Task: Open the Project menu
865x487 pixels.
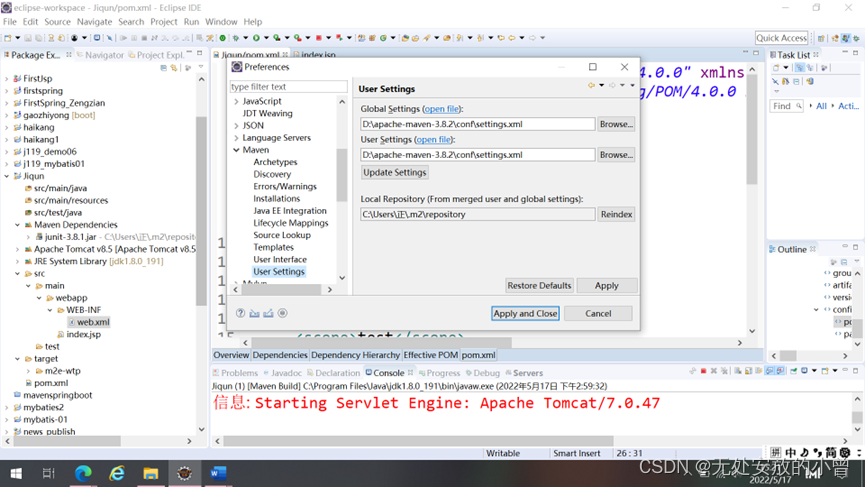Action: 164,22
